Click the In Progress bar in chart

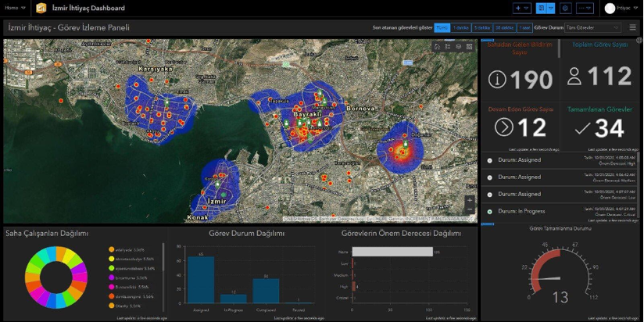pyautogui.click(x=233, y=299)
